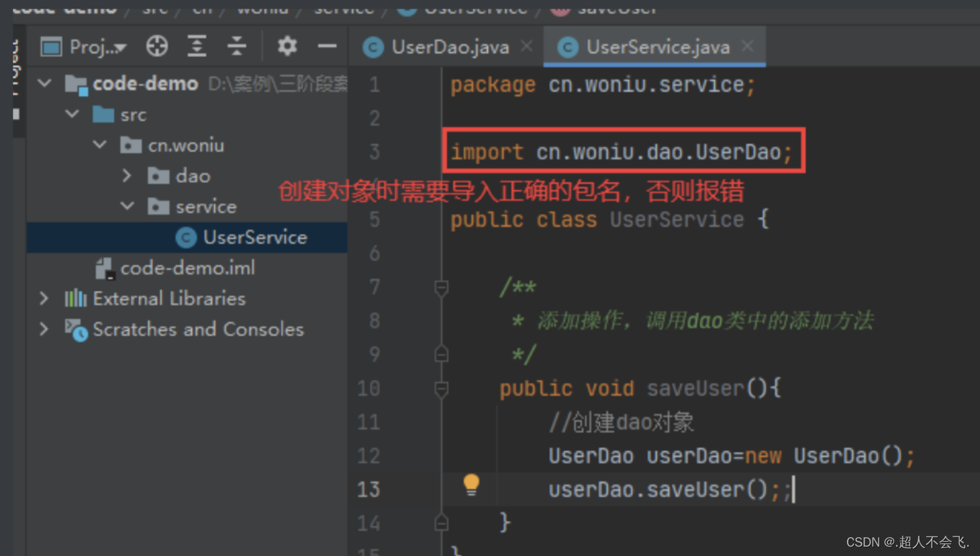Screen dimensions: 980x556
Task: Select the service package in tree
Action: [205, 207]
